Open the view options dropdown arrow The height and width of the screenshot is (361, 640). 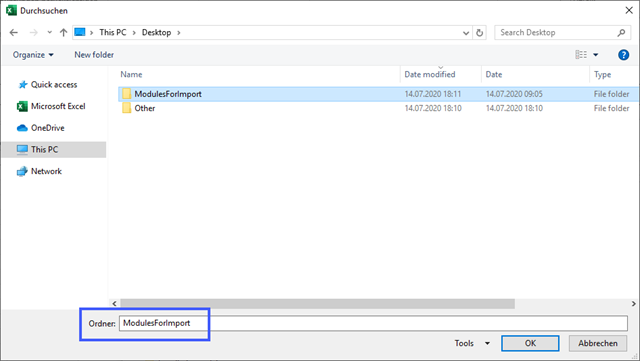[596, 55]
